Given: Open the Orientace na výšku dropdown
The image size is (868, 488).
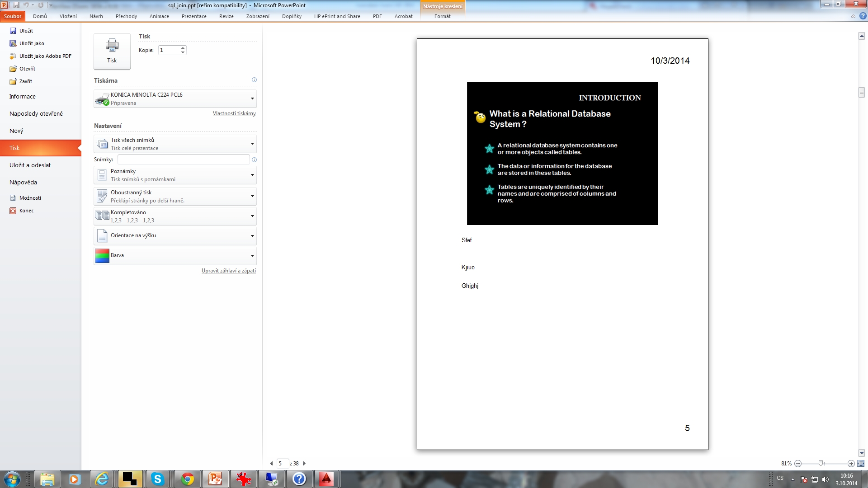Looking at the screenshot, I should (175, 235).
